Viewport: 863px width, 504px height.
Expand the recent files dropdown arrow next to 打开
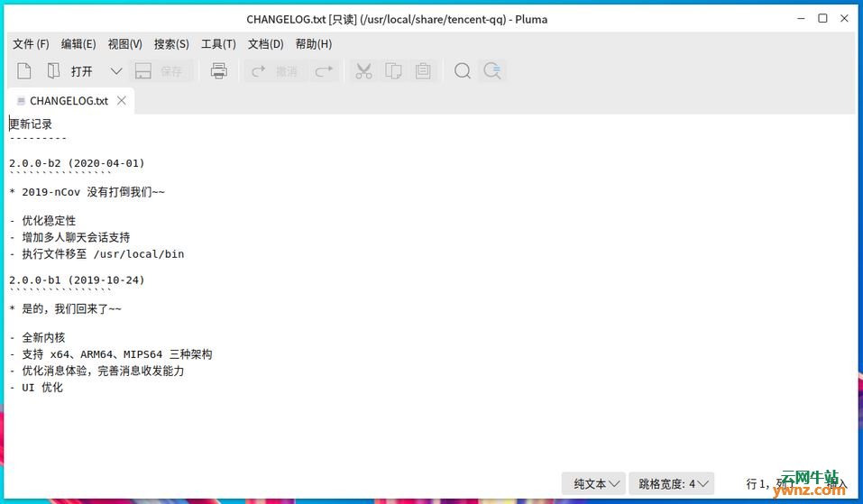pos(116,71)
